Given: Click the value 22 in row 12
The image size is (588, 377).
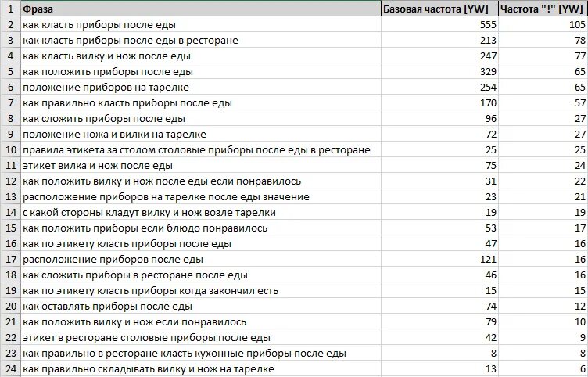Looking at the screenshot, I should coord(579,181).
